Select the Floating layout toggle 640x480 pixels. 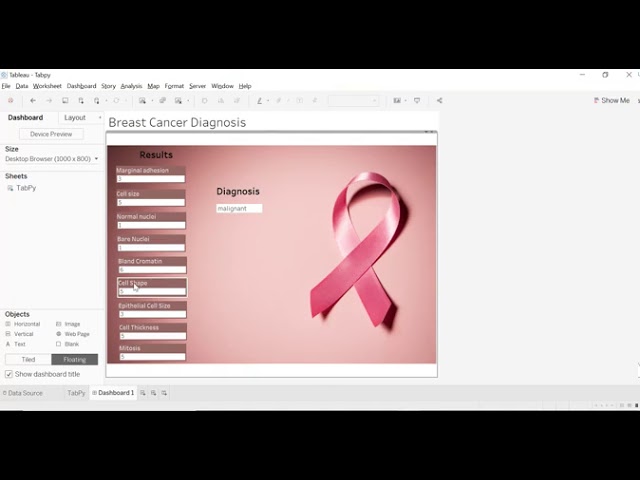click(x=75, y=359)
